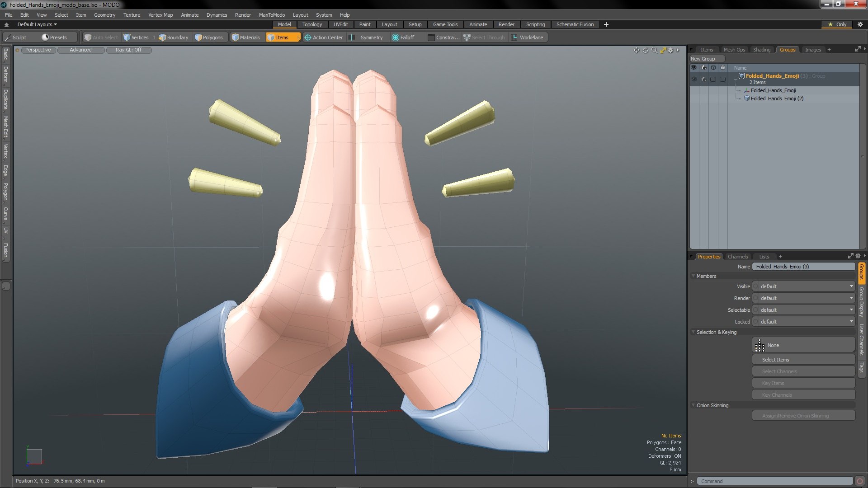The image size is (868, 488).
Task: Click the Command input field
Action: point(774,481)
